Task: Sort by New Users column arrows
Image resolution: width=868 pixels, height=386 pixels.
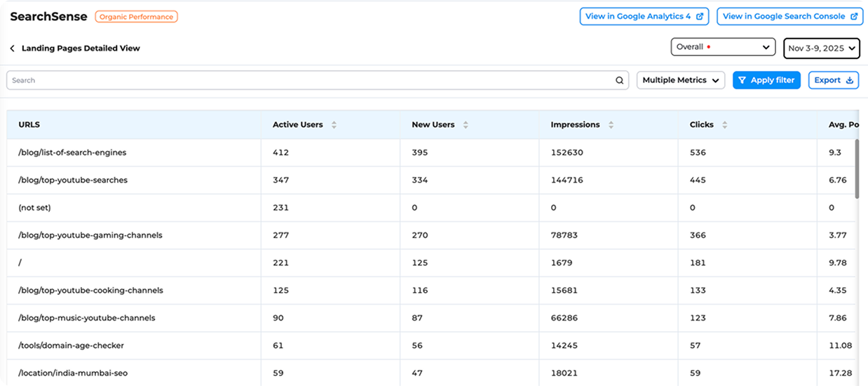Action: pos(466,125)
